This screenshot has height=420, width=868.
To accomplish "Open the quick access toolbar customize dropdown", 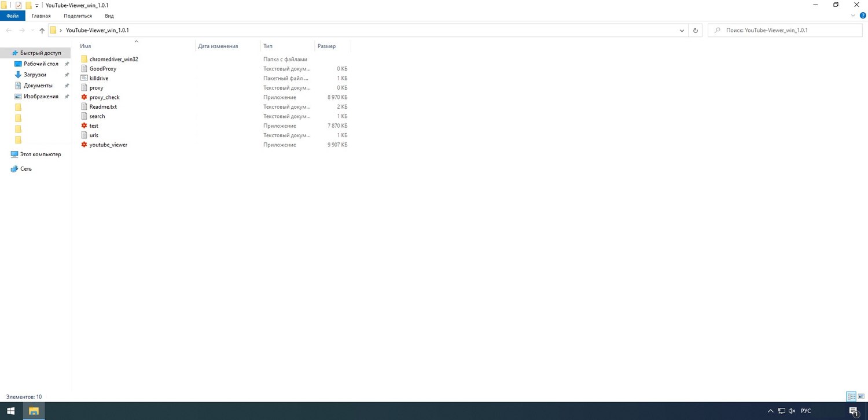I will coord(37,6).
